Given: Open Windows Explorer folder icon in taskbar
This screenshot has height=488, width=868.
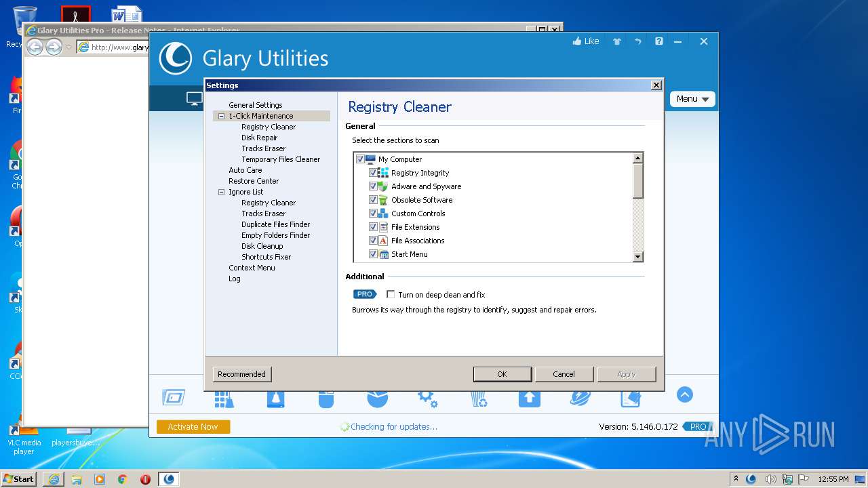Looking at the screenshot, I should point(77,479).
